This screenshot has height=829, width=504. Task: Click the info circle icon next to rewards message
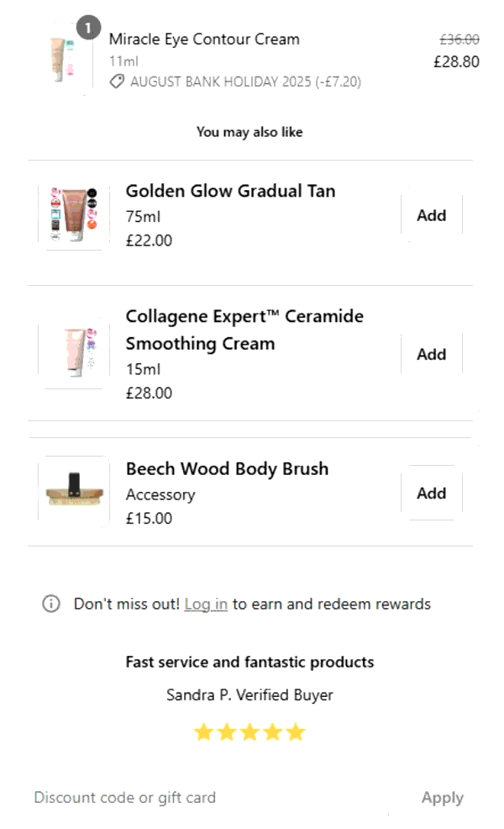coord(52,604)
